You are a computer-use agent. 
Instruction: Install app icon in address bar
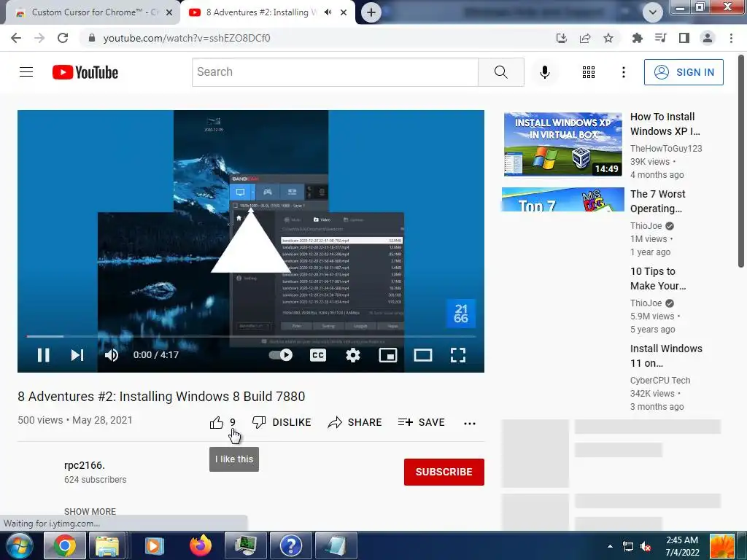pyautogui.click(x=562, y=38)
